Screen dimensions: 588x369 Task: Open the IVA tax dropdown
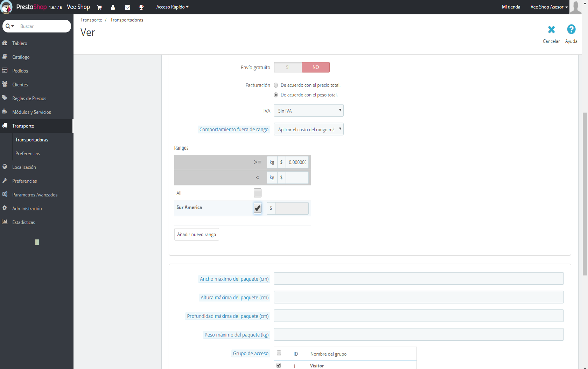coord(308,111)
